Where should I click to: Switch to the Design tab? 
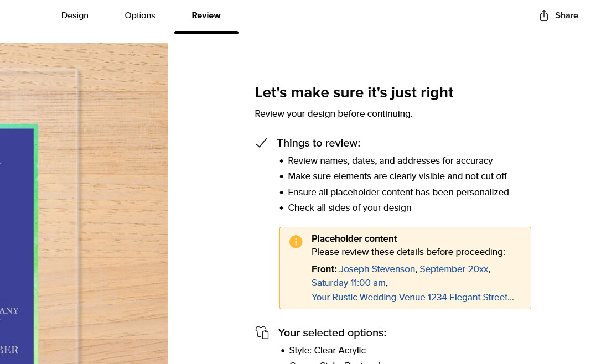tap(75, 15)
